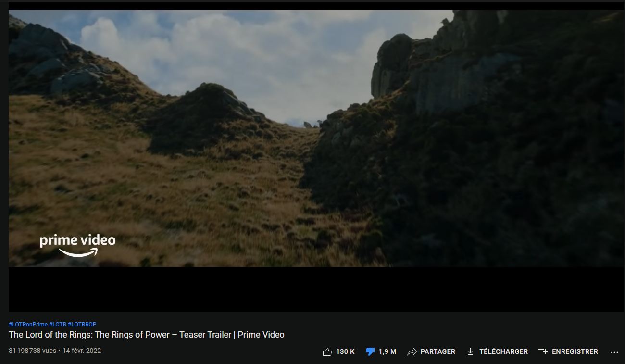The width and height of the screenshot is (625, 364).
Task: Like the video with thumbs-up icon
Action: click(327, 351)
